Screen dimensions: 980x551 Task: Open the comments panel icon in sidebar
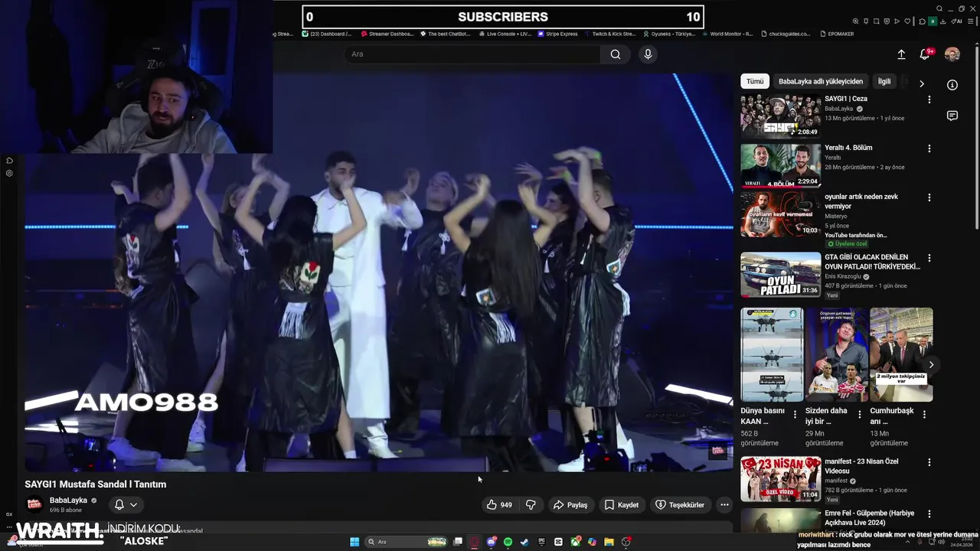952,116
